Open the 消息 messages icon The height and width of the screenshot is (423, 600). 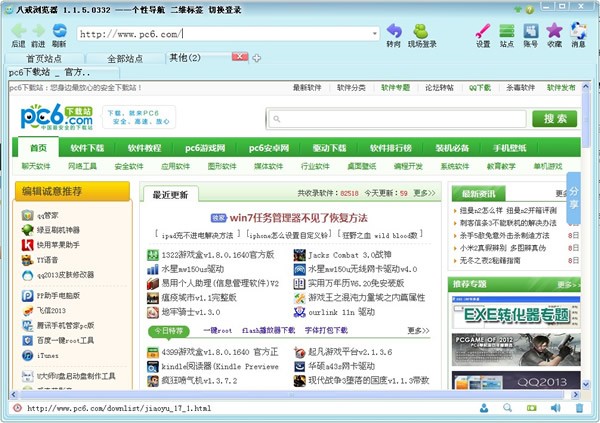coord(578,31)
